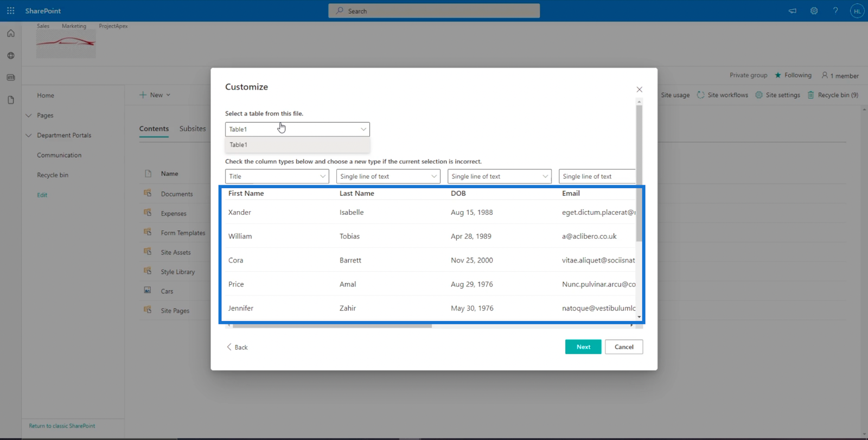Viewport: 868px width, 440px height.
Task: Open Communication in the left navigation
Action: click(59, 155)
